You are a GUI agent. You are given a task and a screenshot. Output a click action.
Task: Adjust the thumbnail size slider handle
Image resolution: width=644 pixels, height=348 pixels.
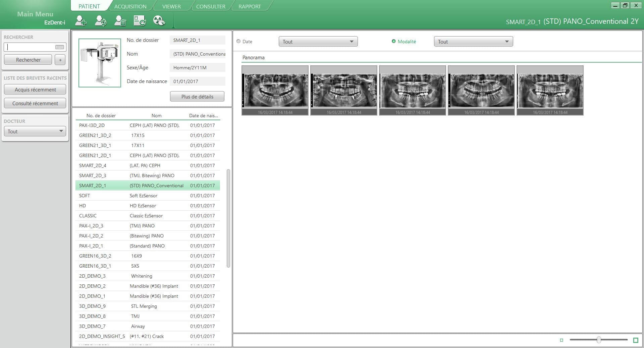[x=599, y=340]
